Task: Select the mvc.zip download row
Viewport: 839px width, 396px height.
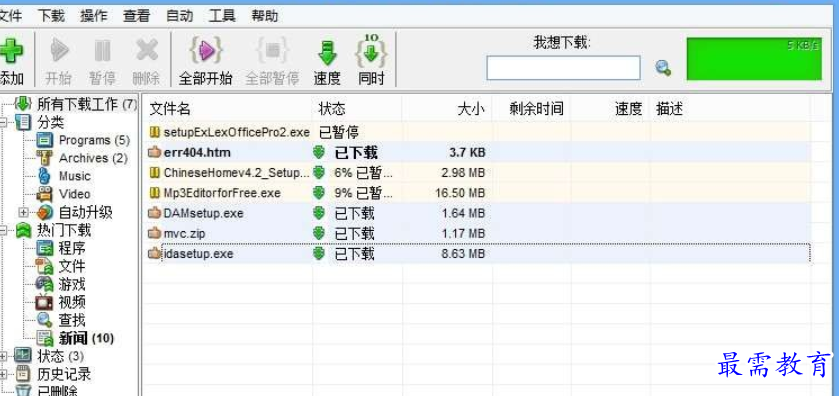Action: coord(478,233)
